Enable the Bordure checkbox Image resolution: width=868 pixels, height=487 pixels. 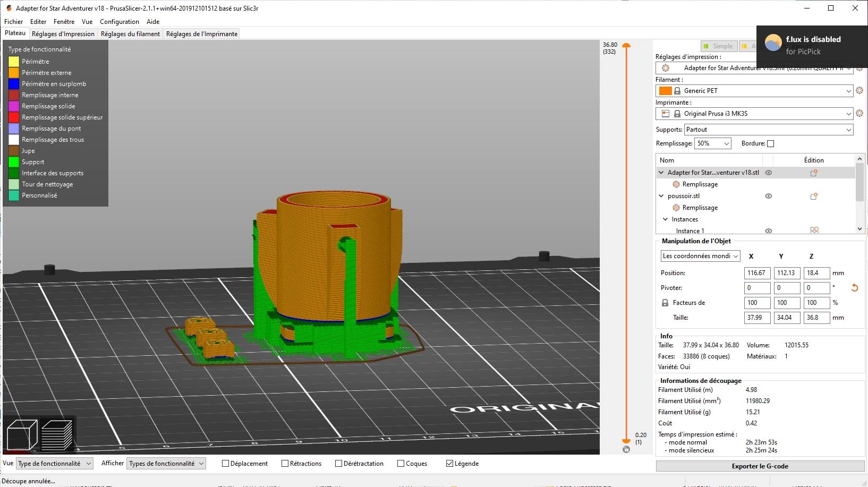tap(771, 143)
